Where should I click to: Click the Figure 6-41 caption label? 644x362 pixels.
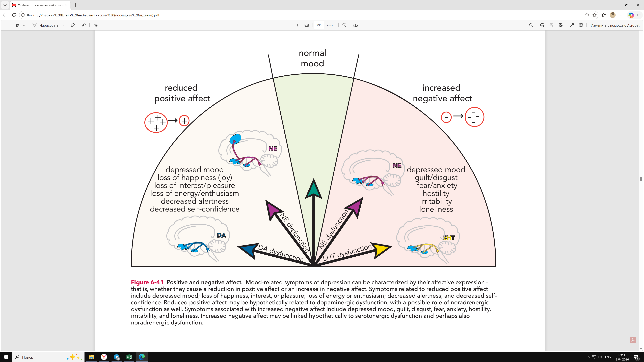(x=147, y=282)
